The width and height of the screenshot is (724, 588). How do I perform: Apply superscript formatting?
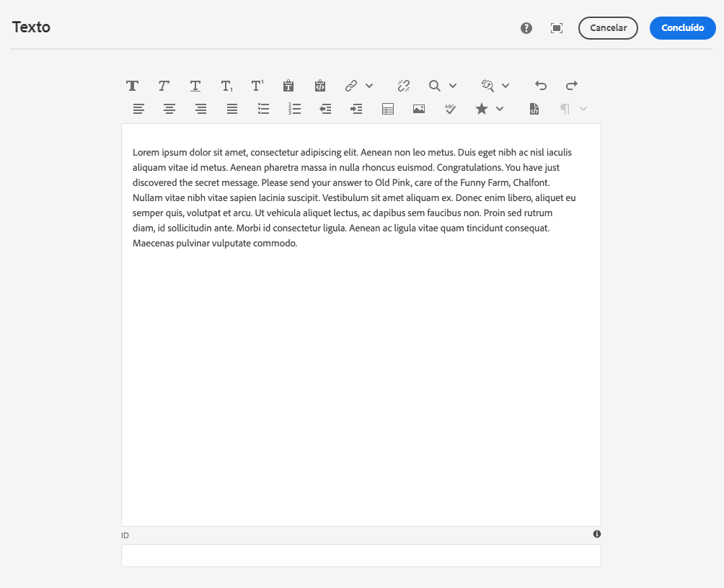click(x=257, y=86)
